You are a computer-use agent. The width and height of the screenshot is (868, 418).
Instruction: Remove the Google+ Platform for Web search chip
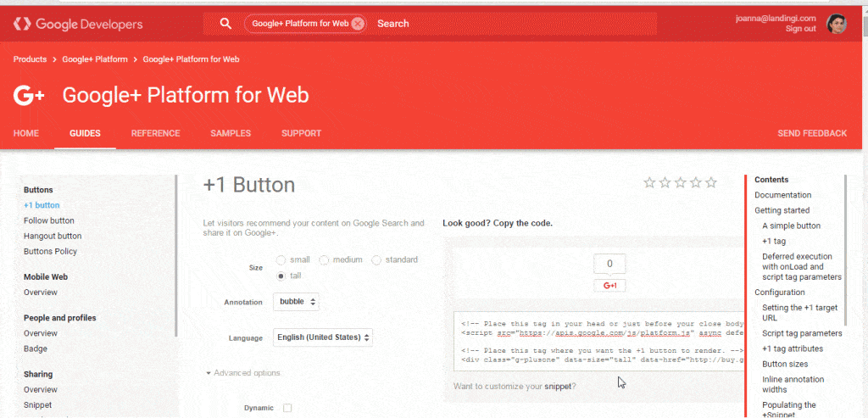pyautogui.click(x=358, y=24)
